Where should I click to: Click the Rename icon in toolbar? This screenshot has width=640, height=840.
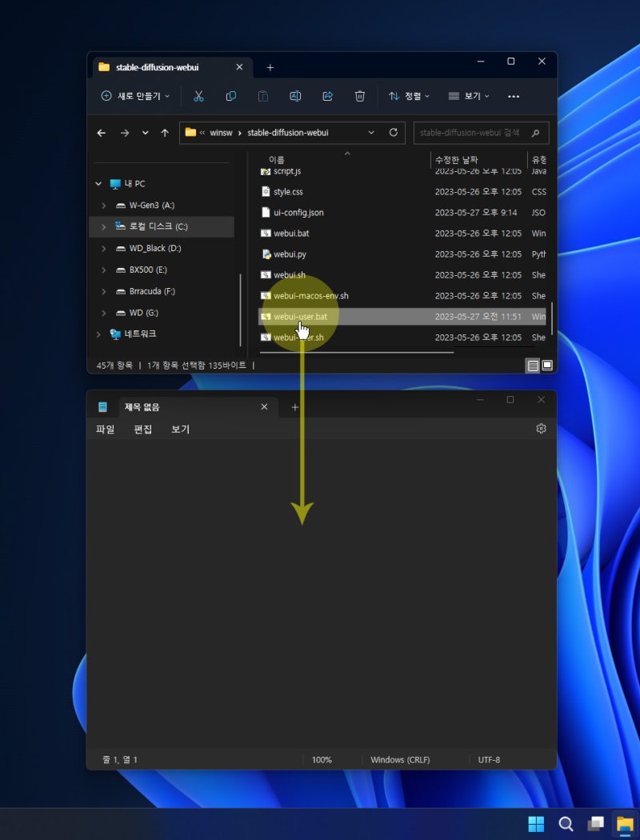pos(295,96)
